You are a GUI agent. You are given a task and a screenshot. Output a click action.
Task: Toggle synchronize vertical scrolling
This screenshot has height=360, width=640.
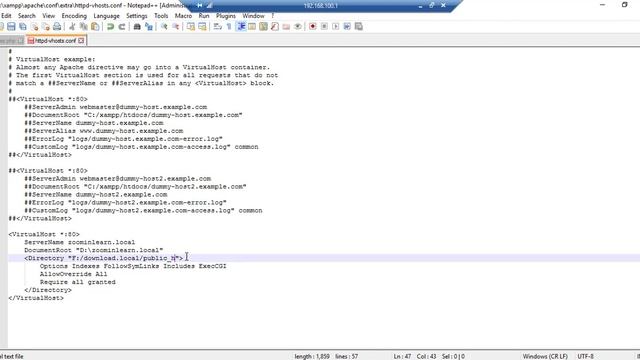pyautogui.click(x=191, y=27)
